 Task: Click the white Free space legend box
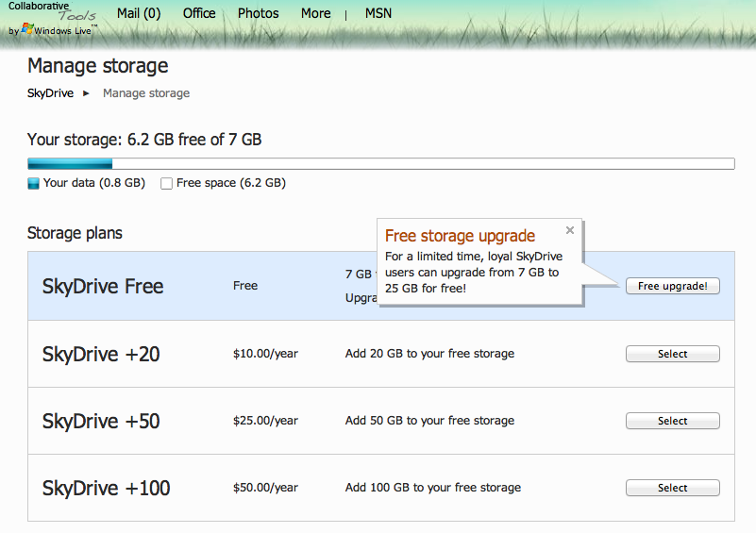coord(166,184)
